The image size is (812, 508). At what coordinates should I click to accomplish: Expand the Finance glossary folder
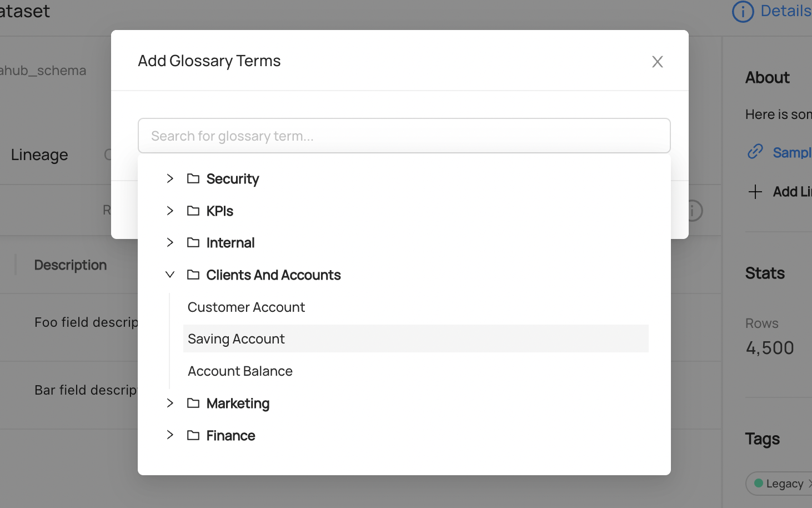170,435
